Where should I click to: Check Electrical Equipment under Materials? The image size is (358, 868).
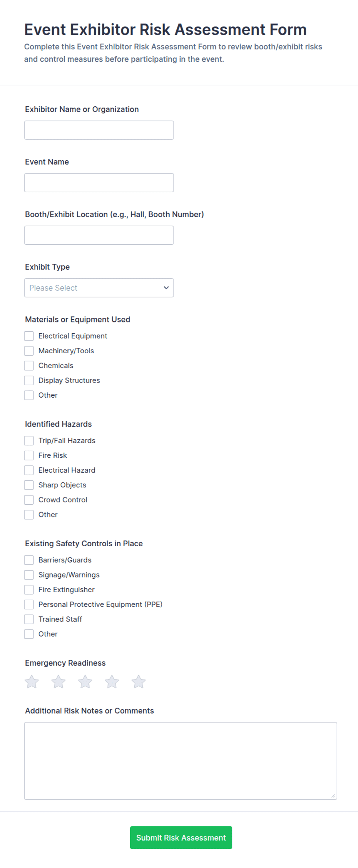coord(29,336)
